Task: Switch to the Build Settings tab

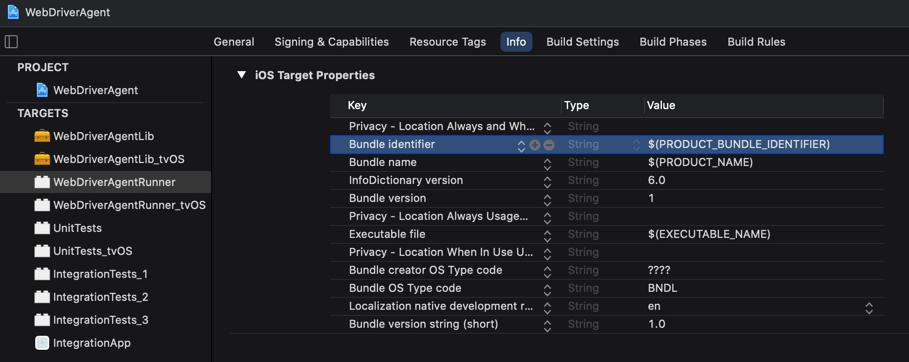Action: click(x=583, y=42)
